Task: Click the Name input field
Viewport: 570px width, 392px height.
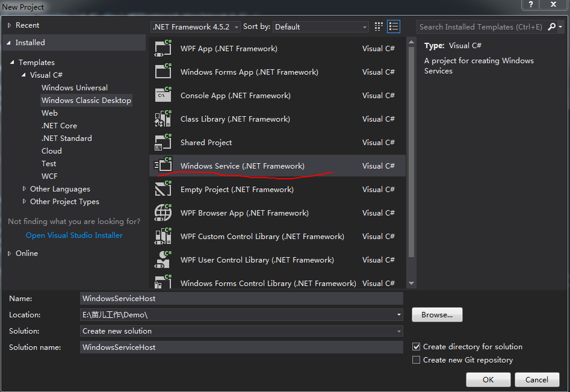Action: pos(241,299)
